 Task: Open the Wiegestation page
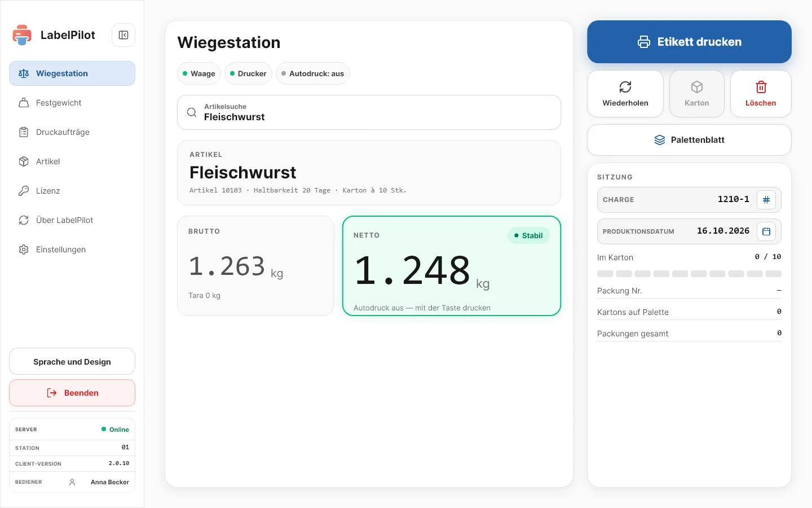tap(72, 73)
